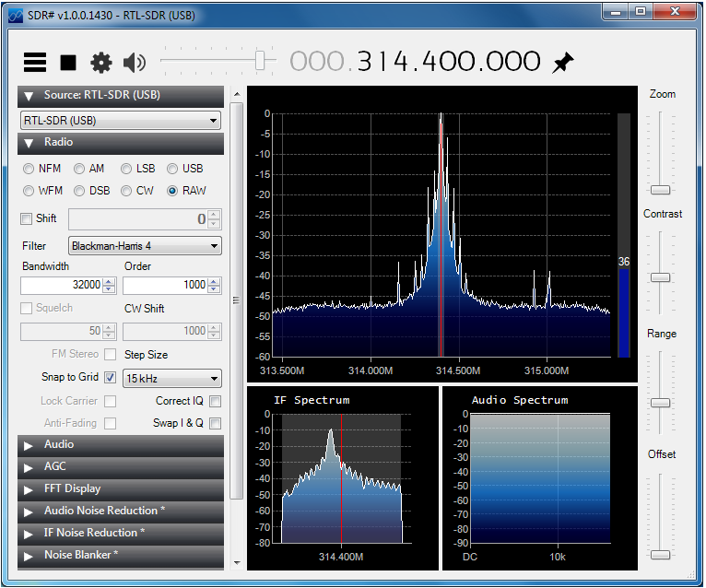Collapse the Radio panel header
The width and height of the screenshot is (706, 588).
pos(120,143)
